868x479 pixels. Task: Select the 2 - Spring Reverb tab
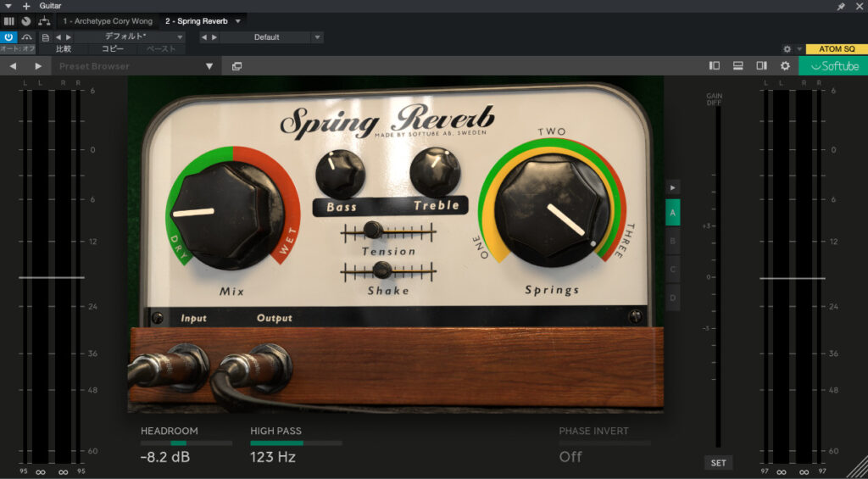pos(197,21)
